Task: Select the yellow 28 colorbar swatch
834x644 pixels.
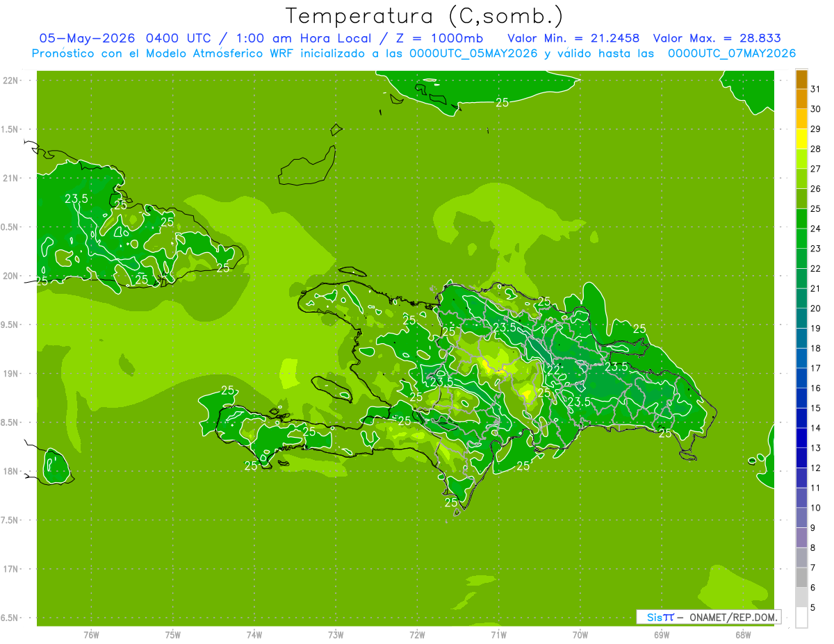Action: [x=801, y=140]
